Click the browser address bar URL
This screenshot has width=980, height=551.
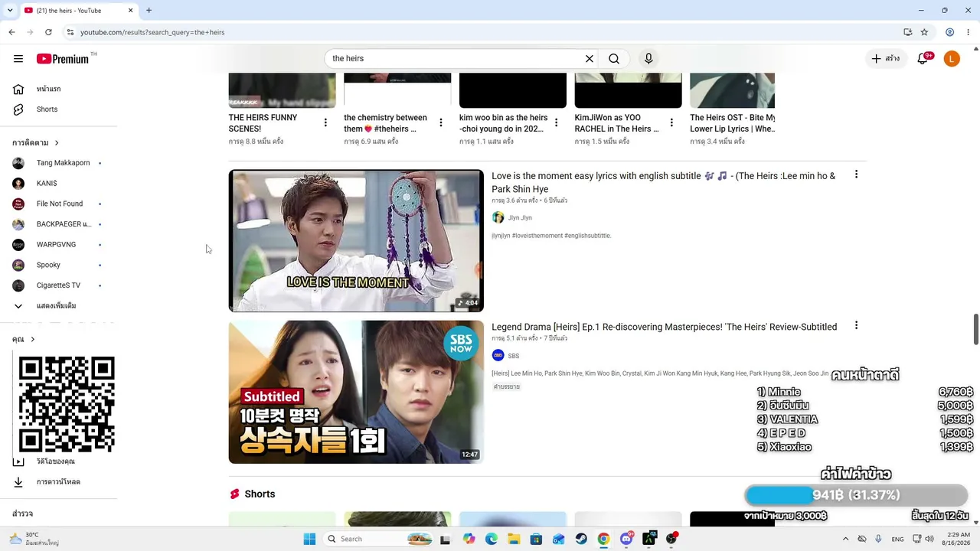pyautogui.click(x=152, y=32)
